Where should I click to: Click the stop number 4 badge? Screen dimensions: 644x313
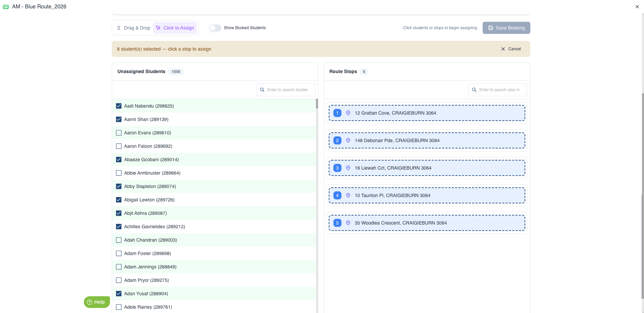337,195
